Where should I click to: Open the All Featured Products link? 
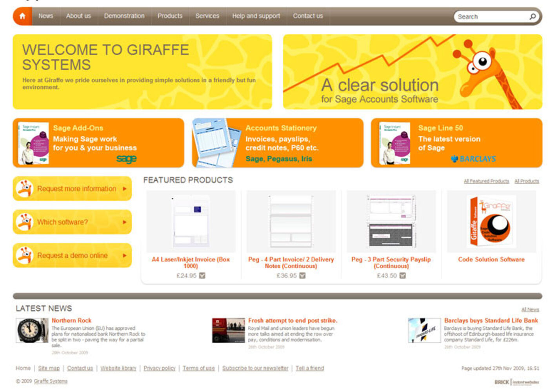tap(486, 181)
